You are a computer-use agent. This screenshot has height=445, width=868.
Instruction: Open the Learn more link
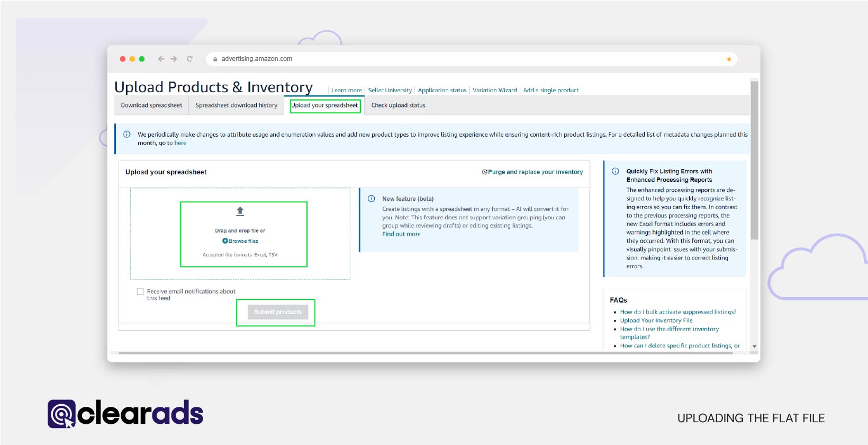tap(347, 90)
